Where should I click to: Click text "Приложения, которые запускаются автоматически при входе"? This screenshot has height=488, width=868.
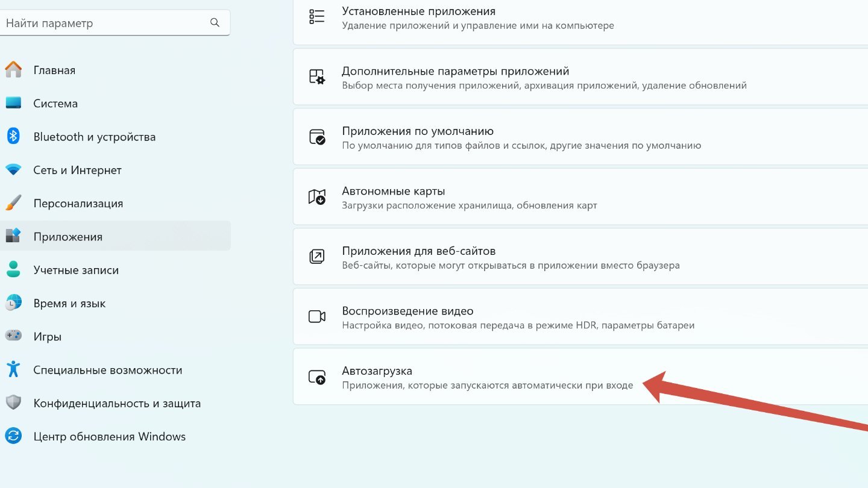coord(488,385)
